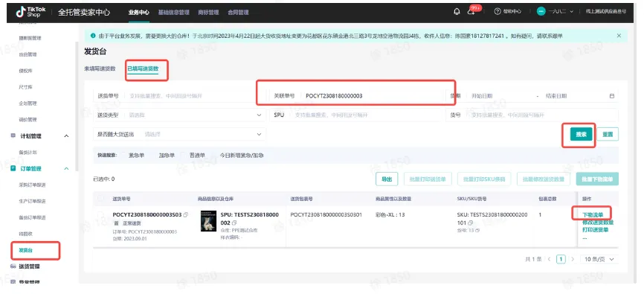Focus the SPU search input
Image resolution: width=644 pixels, height=294 pixels.
(x=355, y=115)
